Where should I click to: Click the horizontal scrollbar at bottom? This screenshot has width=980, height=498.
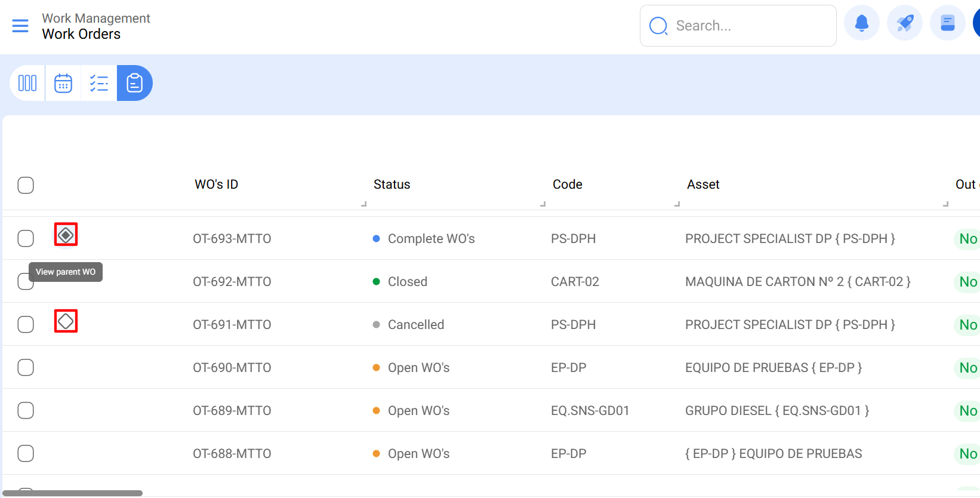tap(72, 493)
